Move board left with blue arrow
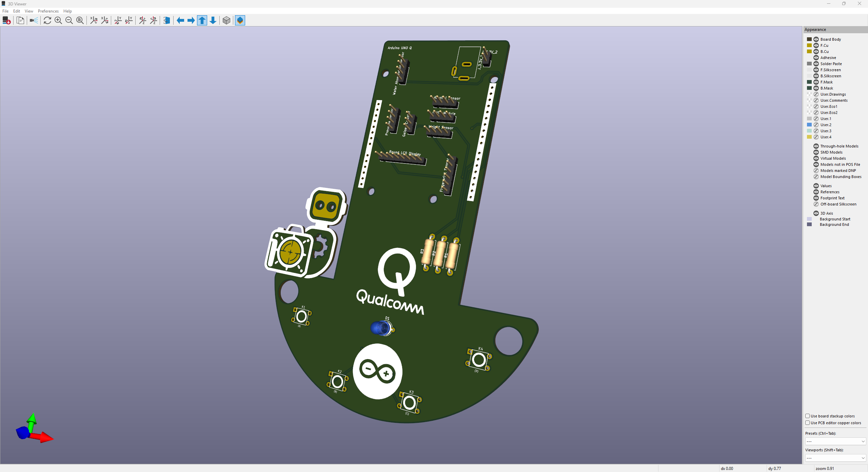The width and height of the screenshot is (868, 472). pyautogui.click(x=180, y=20)
